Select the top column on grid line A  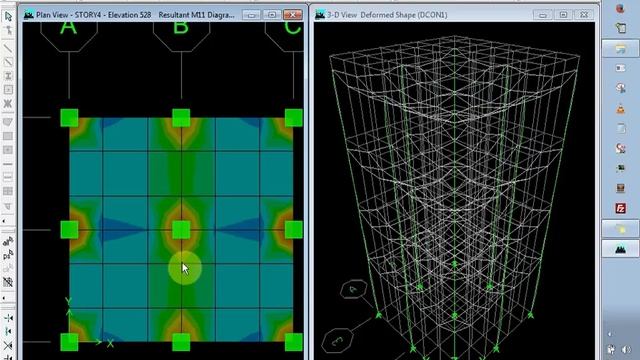[69, 118]
